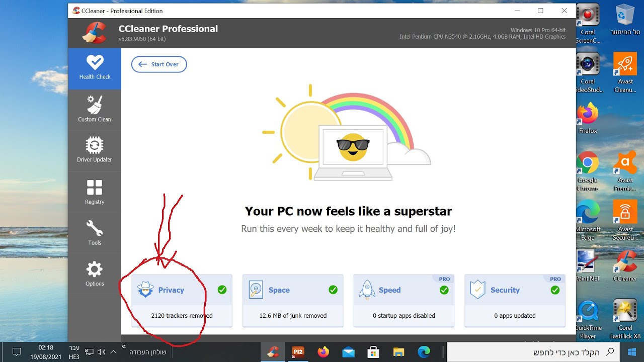Click the Speed rocket icon
The height and width of the screenshot is (362, 644).
point(367,290)
